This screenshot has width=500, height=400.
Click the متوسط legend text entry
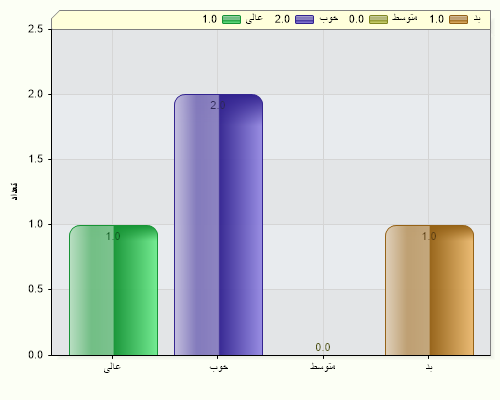tap(405, 18)
